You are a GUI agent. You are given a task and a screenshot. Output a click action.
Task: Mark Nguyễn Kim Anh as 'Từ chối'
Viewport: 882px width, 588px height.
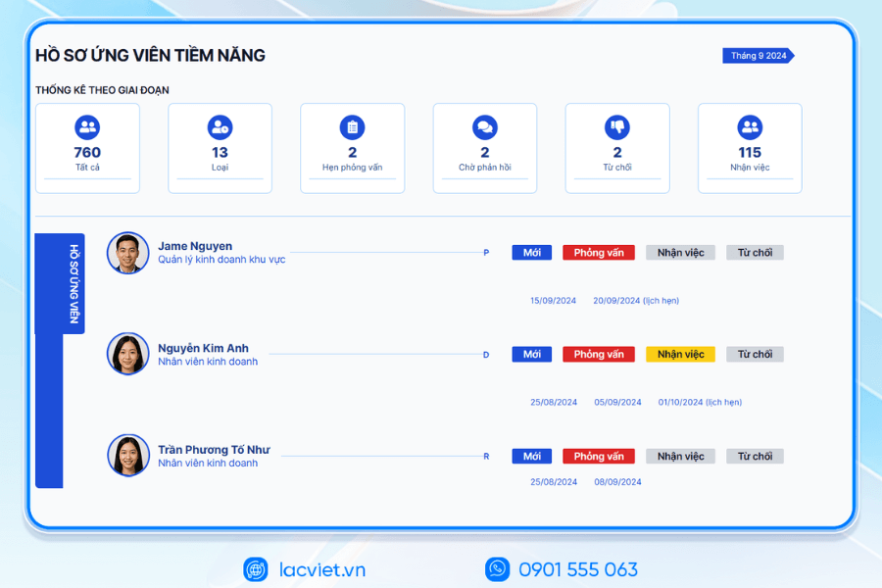click(x=755, y=355)
